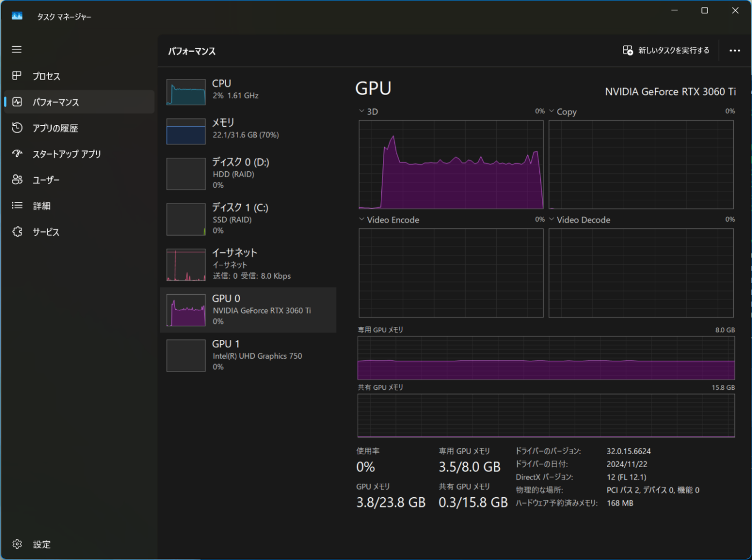Click the new task icon beside 新しいタスクを実行する

pos(628,50)
